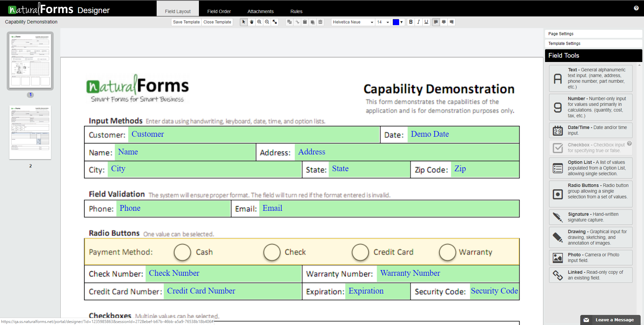Click the Checkbox tool help icon
The image size is (644, 325).
[629, 143]
